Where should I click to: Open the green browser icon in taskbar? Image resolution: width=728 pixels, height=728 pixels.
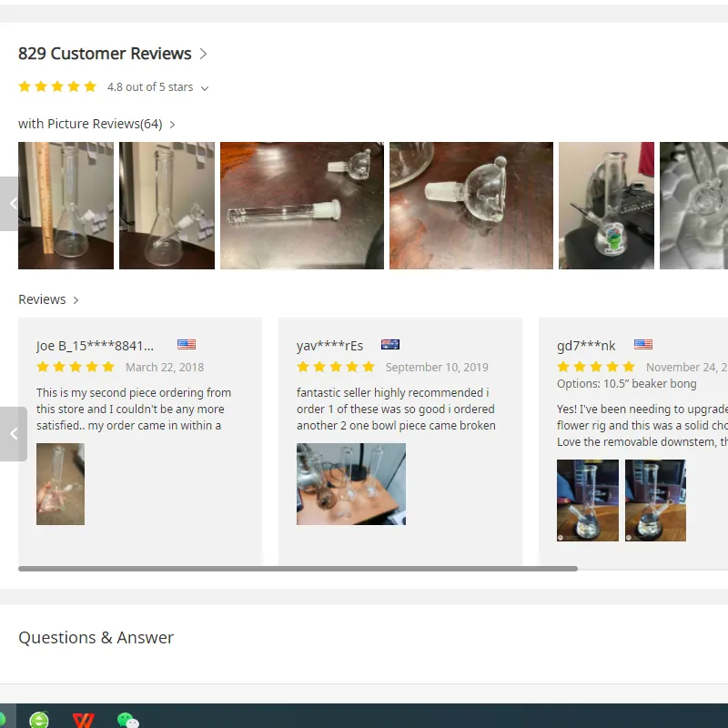pyautogui.click(x=39, y=719)
